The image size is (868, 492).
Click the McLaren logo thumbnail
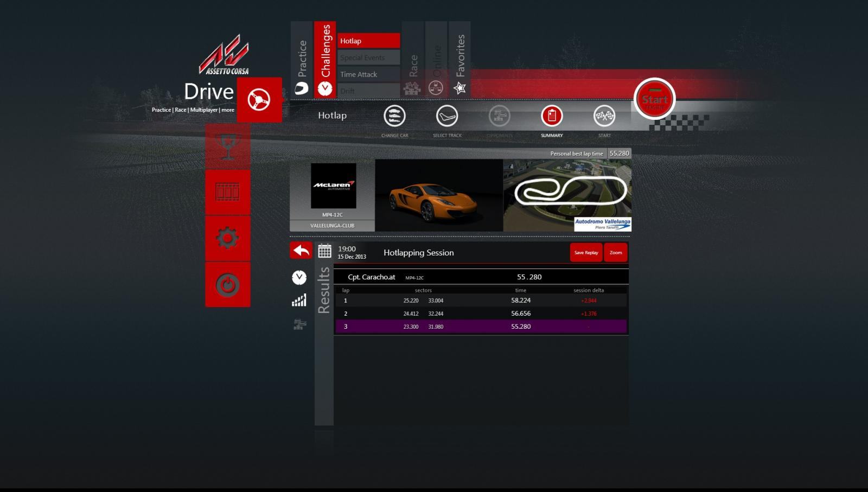(x=333, y=186)
